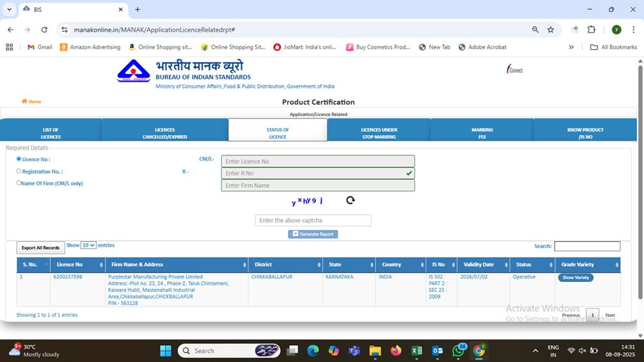Open the browser extensions puzzle icon
This screenshot has width=644, height=362.
[x=591, y=30]
